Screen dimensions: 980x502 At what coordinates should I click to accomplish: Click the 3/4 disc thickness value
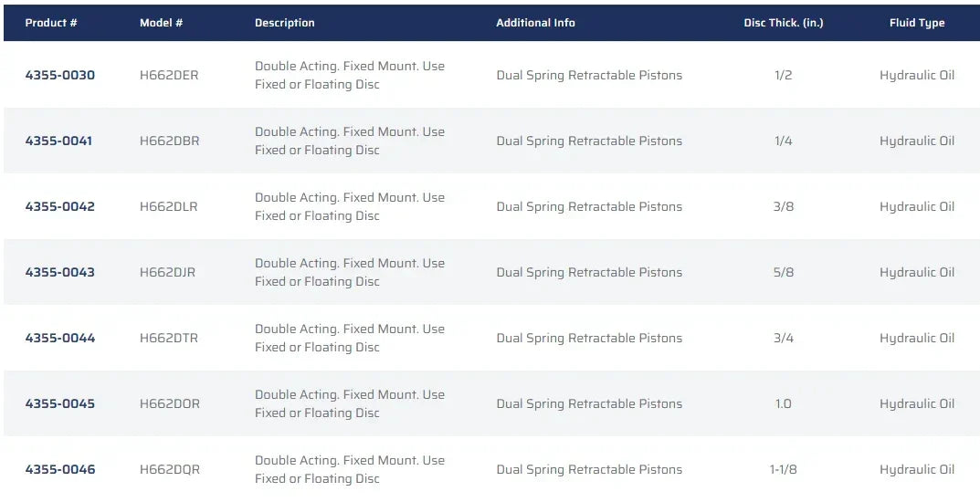[783, 338]
